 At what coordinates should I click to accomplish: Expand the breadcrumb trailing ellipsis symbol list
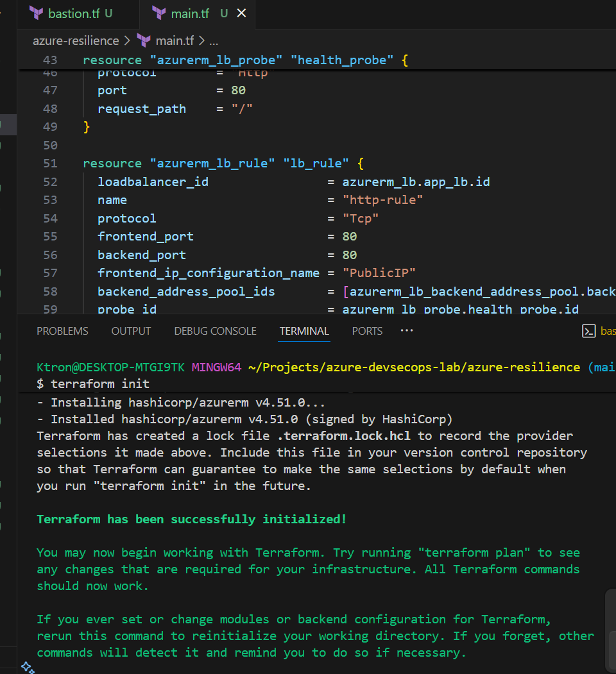coord(214,40)
